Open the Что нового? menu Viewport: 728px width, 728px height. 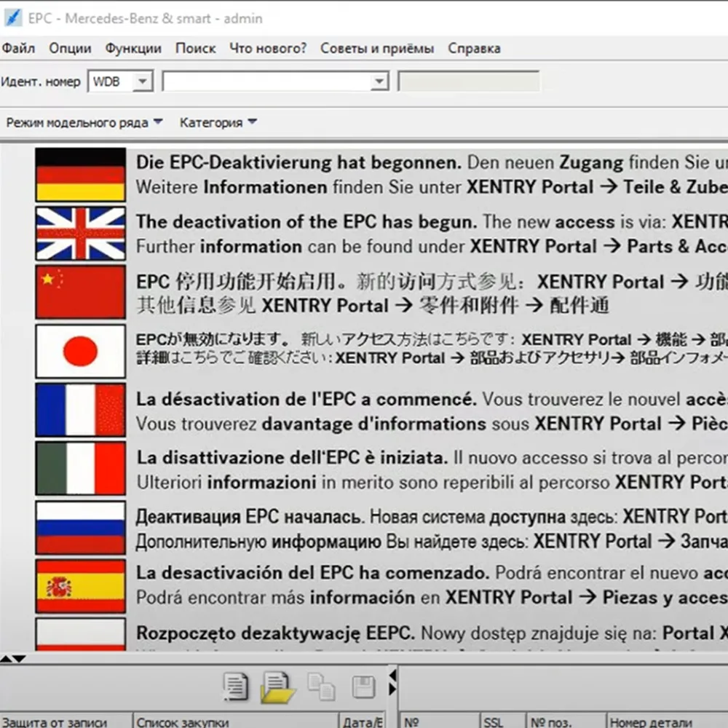pyautogui.click(x=268, y=48)
